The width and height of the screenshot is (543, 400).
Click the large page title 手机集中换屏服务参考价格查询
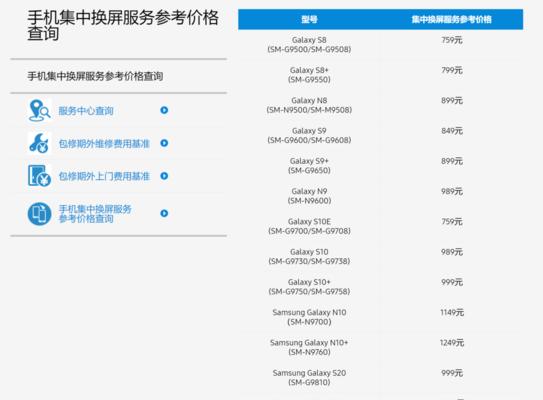pyautogui.click(x=123, y=25)
